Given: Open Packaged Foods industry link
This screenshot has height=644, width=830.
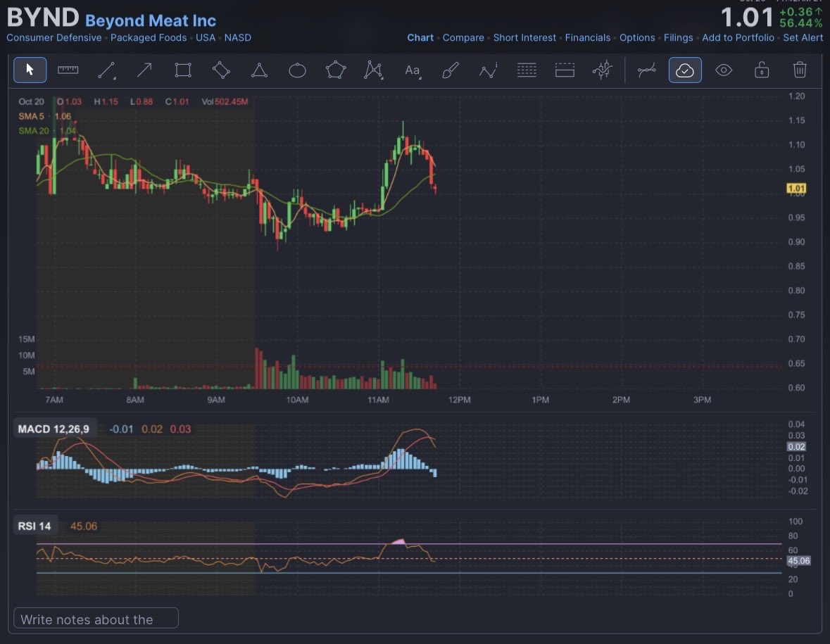Looking at the screenshot, I should tap(149, 37).
